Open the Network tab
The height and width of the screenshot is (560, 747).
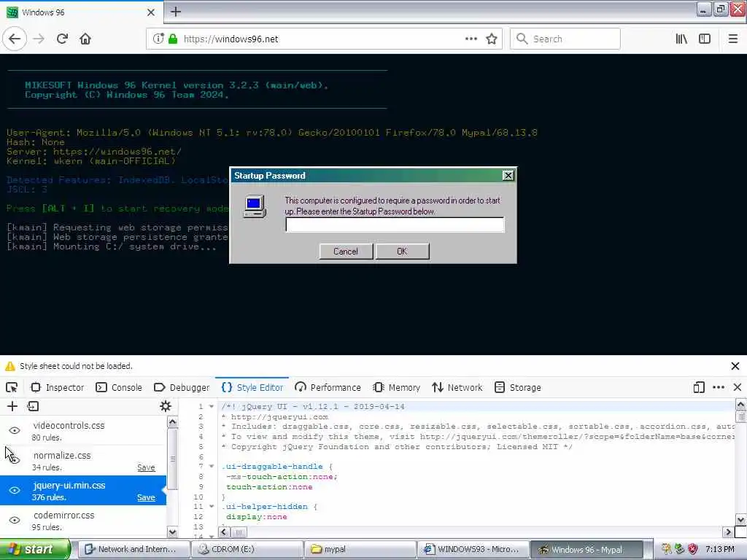(457, 388)
